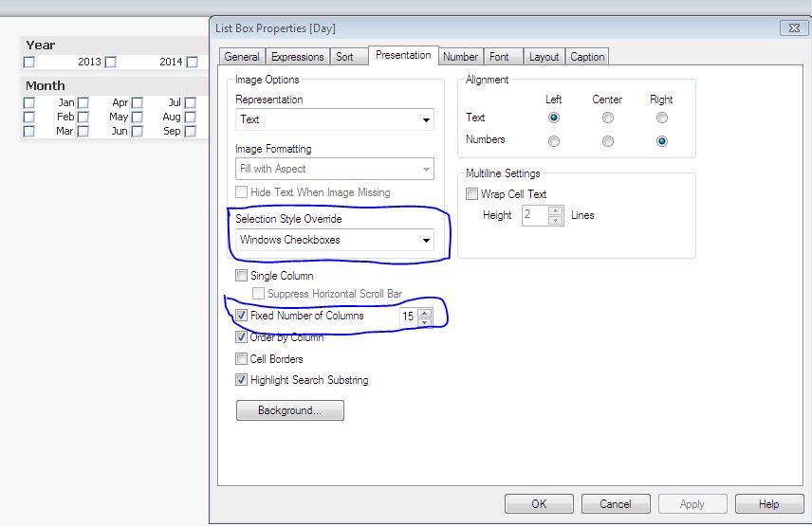This screenshot has width=812, height=526.
Task: Enable the Single Column checkbox
Action: tap(241, 276)
